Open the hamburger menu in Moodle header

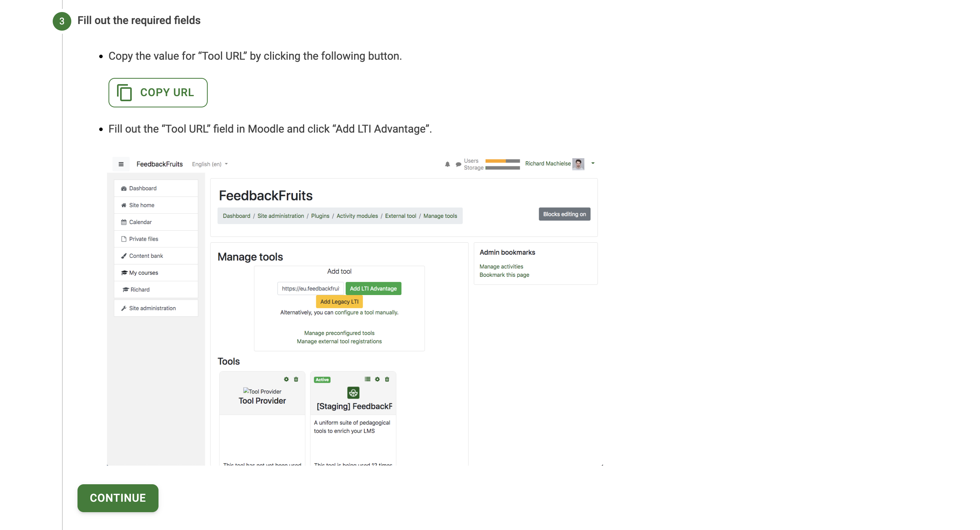(x=121, y=164)
